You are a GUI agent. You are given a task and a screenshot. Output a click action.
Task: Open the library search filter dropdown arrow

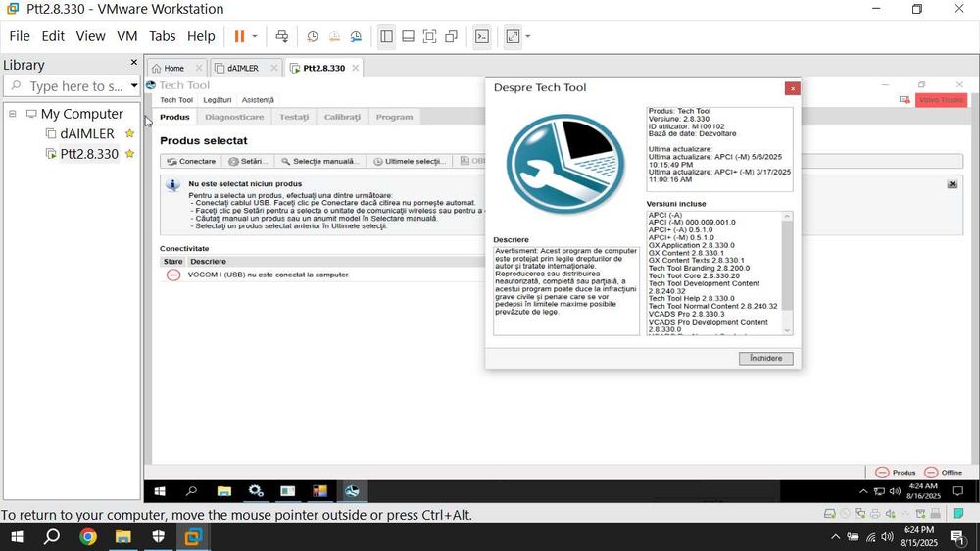133,85
